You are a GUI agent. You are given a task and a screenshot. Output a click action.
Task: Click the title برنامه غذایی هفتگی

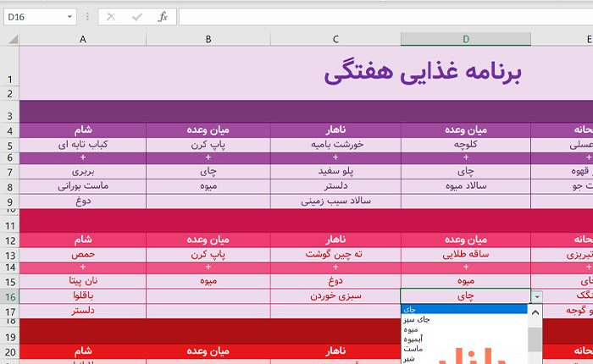click(423, 72)
